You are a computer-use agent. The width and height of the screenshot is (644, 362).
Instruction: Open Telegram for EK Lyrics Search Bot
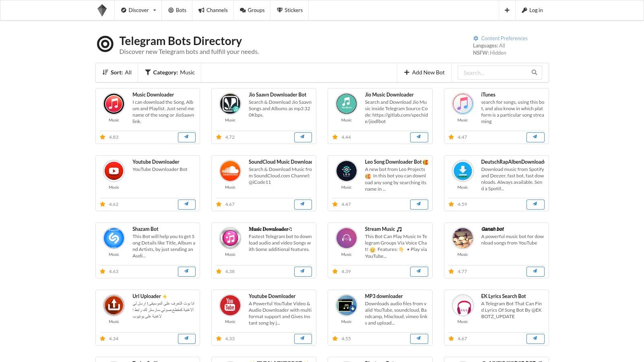pyautogui.click(x=535, y=339)
